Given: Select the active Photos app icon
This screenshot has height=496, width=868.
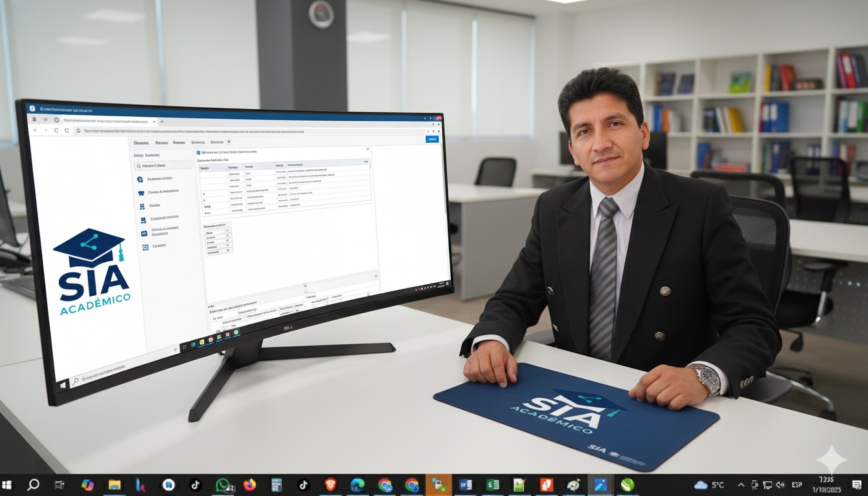Looking at the screenshot, I should pos(600,484).
